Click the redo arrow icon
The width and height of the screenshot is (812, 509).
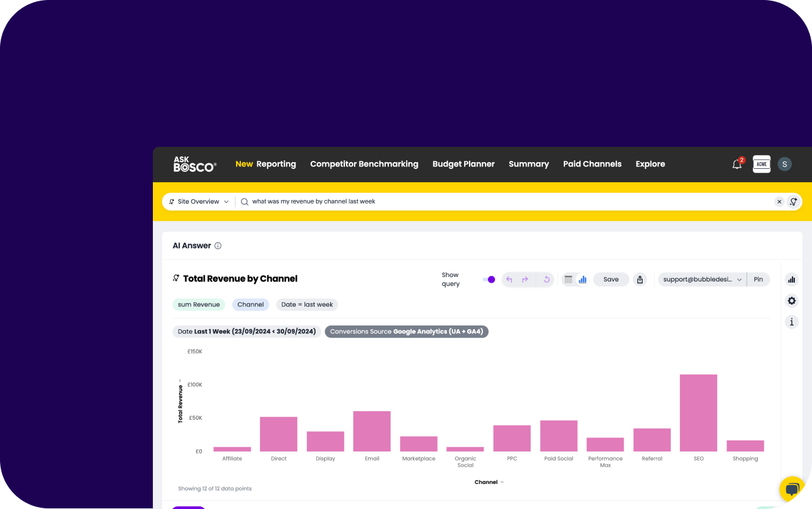[x=525, y=280]
